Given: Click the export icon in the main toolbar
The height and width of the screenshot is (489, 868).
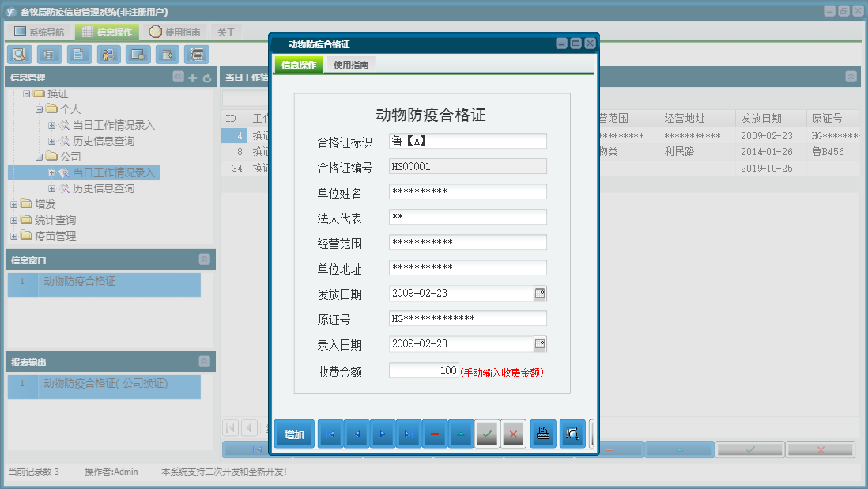Looking at the screenshot, I should point(167,55).
